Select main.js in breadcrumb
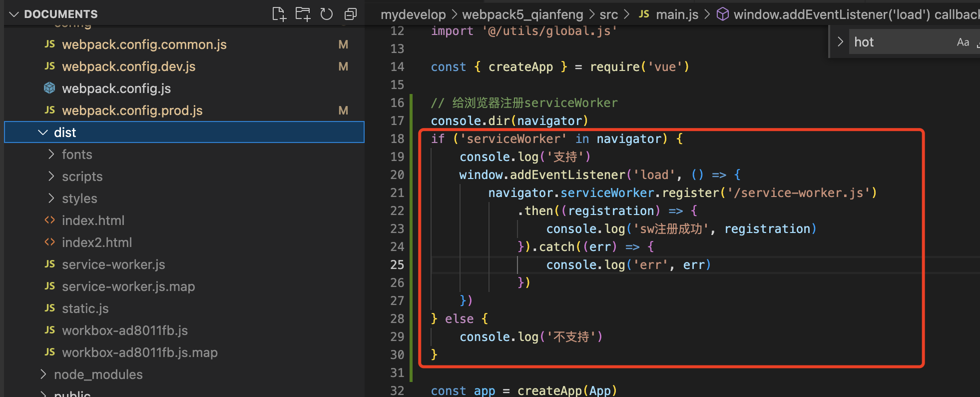Screen dimensions: 980x397 (677, 14)
